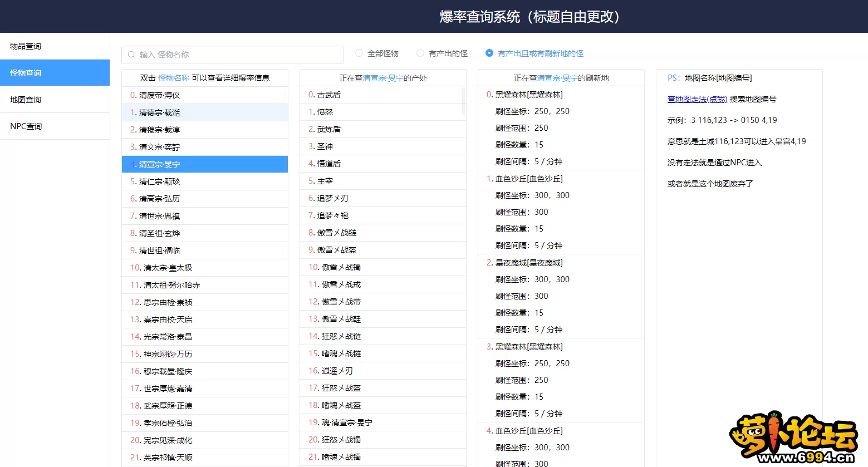Open the NPC查询 menu item

pyautogui.click(x=55, y=126)
